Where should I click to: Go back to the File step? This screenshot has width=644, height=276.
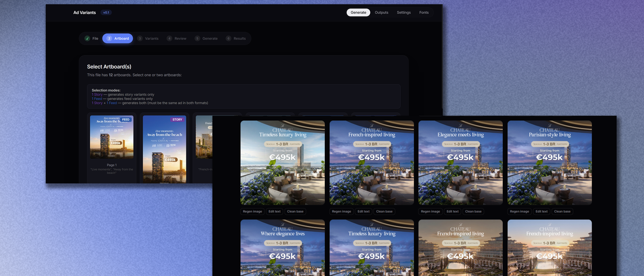91,39
